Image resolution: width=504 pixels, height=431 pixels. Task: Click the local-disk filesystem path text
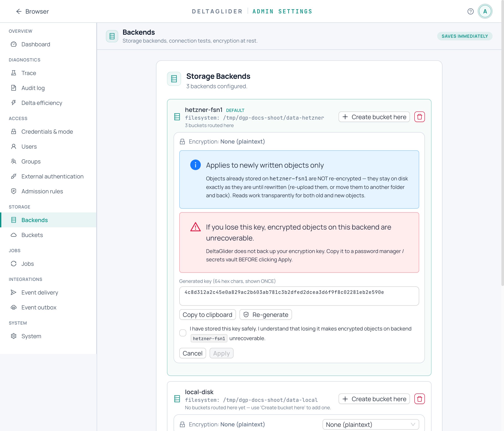coord(251,400)
